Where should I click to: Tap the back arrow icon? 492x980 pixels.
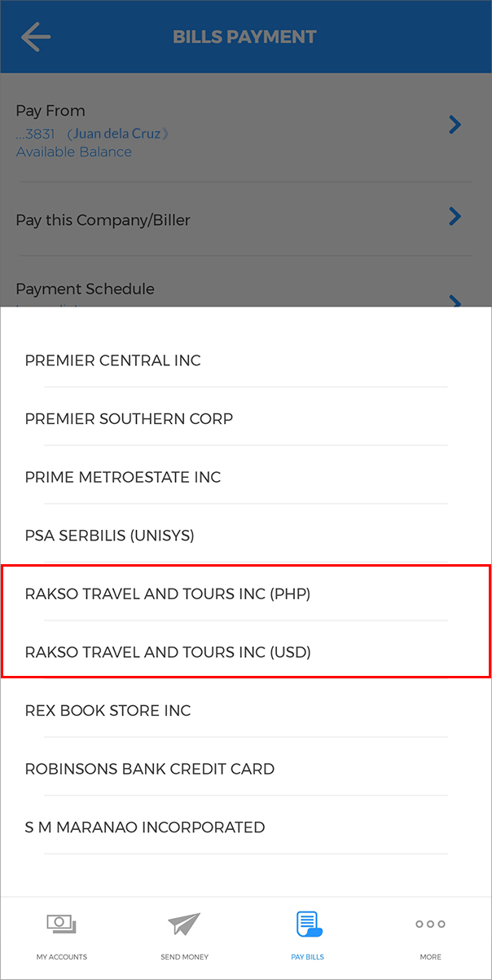pos(36,38)
